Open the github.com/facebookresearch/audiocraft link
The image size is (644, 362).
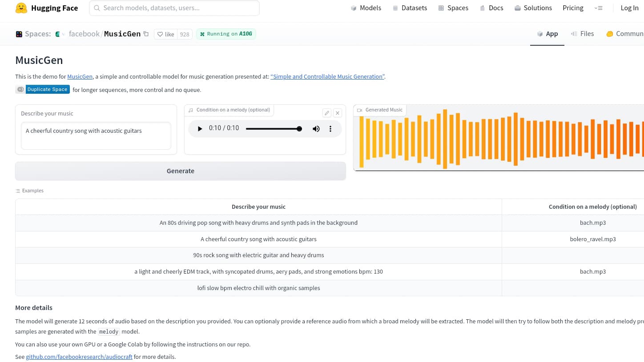point(79,357)
